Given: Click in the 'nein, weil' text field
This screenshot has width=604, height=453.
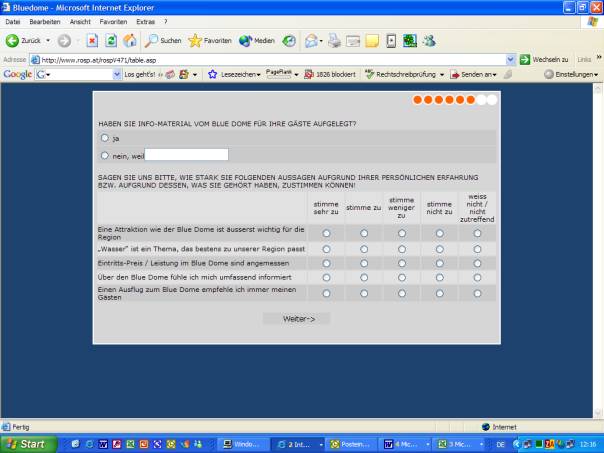Looking at the screenshot, I should (186, 155).
